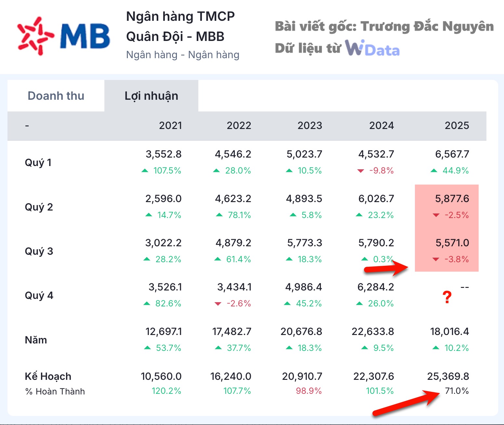
Task: Click the yearly total 12,697.1
Action: click(164, 331)
